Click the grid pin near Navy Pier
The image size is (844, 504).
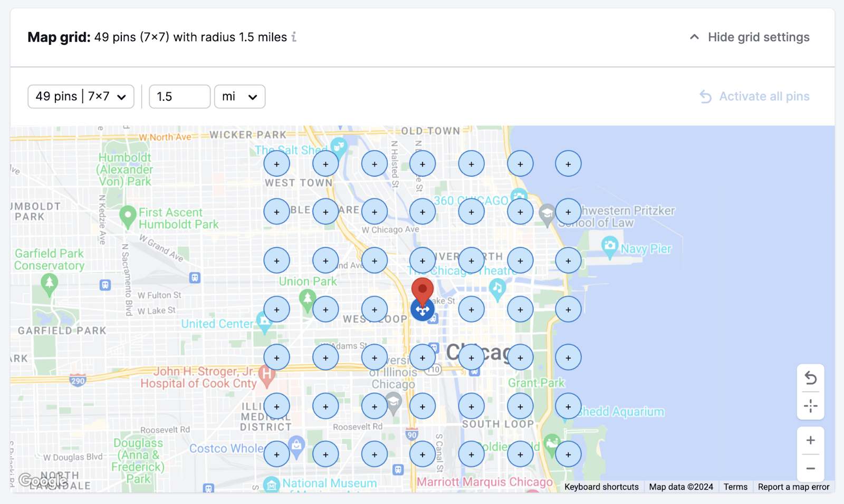tap(568, 260)
